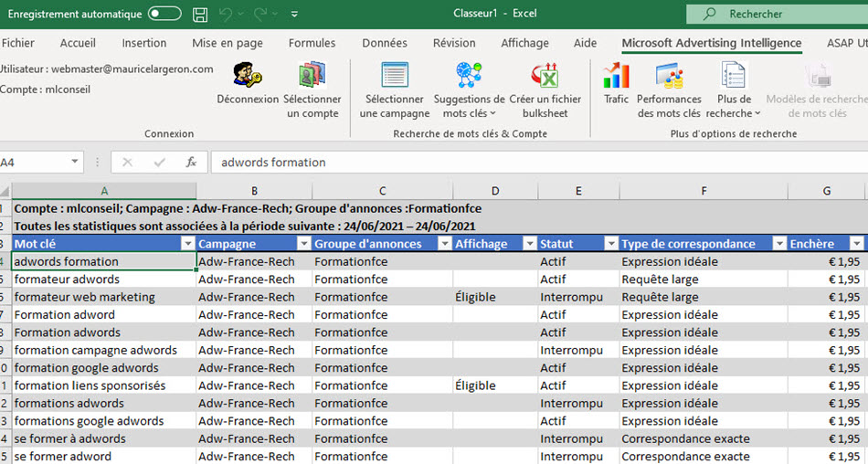Open the Formules tab
Viewport: 868px width, 464px height.
point(312,43)
